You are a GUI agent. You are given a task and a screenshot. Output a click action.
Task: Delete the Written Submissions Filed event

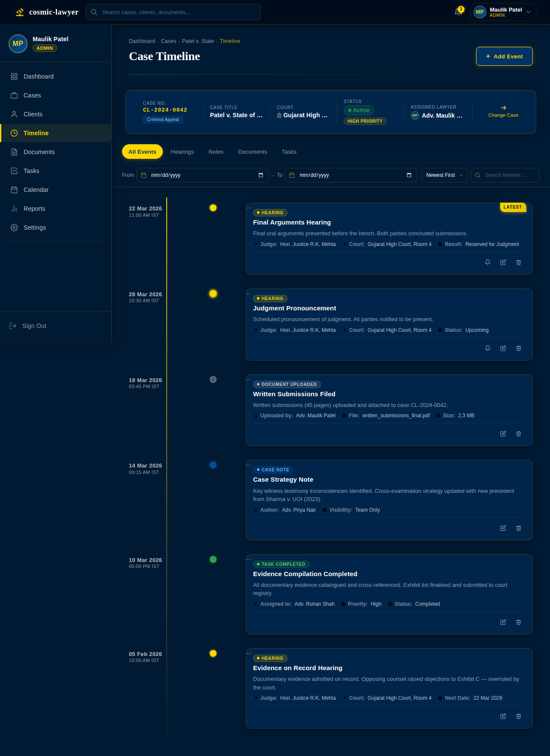pos(519,434)
